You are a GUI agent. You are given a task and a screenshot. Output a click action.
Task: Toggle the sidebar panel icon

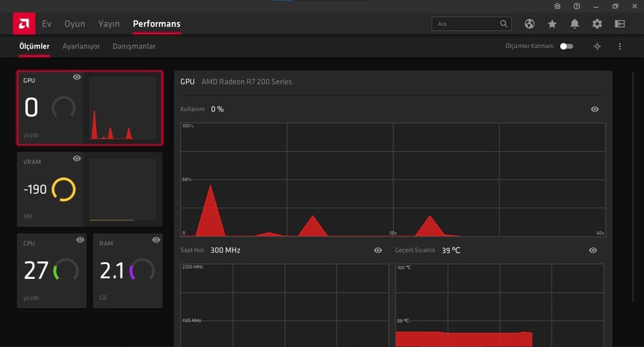click(x=620, y=24)
